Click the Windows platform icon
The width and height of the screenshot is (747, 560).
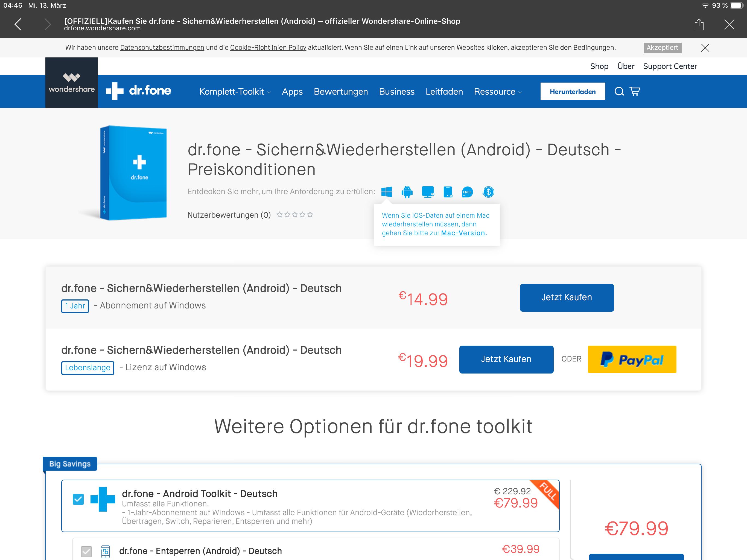point(386,192)
